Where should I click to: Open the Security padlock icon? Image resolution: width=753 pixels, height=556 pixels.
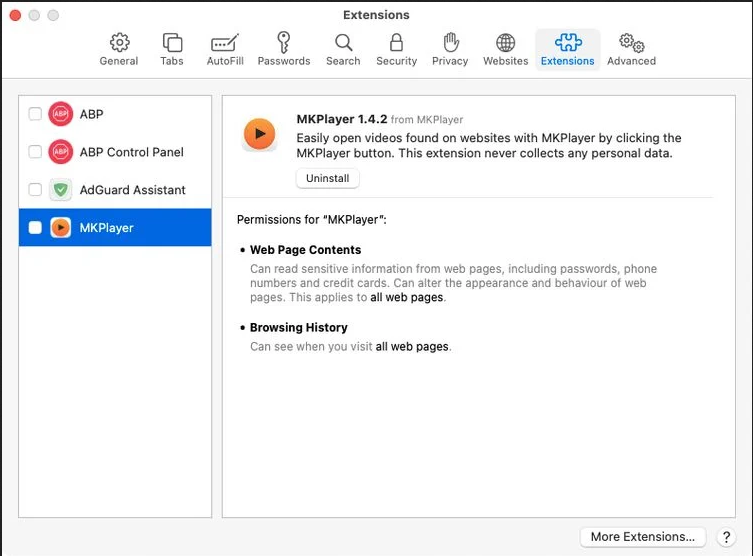click(396, 42)
